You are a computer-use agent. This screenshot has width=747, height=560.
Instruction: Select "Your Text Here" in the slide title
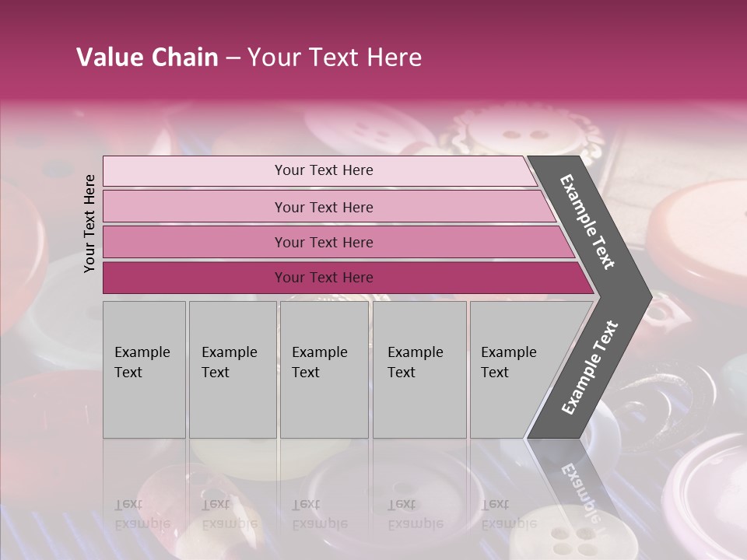335,58
